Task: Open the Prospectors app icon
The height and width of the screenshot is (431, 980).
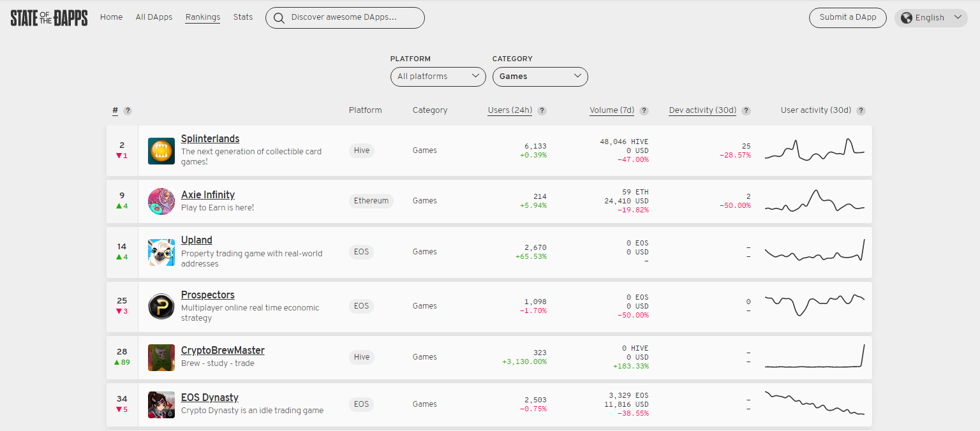Action: coord(161,307)
